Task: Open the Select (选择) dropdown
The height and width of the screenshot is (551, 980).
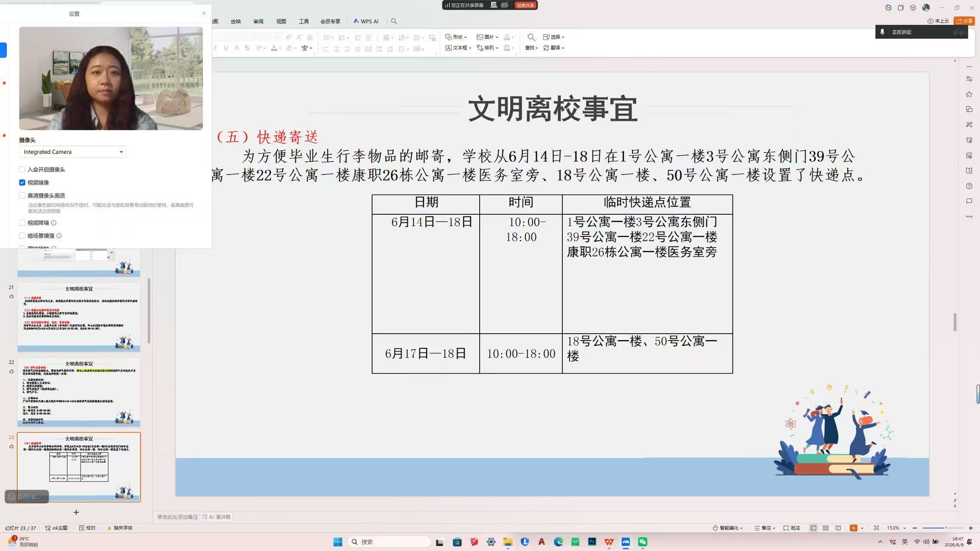Action: pyautogui.click(x=554, y=37)
